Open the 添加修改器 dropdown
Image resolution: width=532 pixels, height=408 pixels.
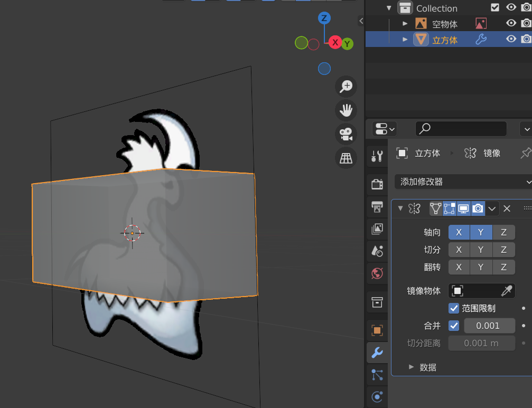point(463,182)
